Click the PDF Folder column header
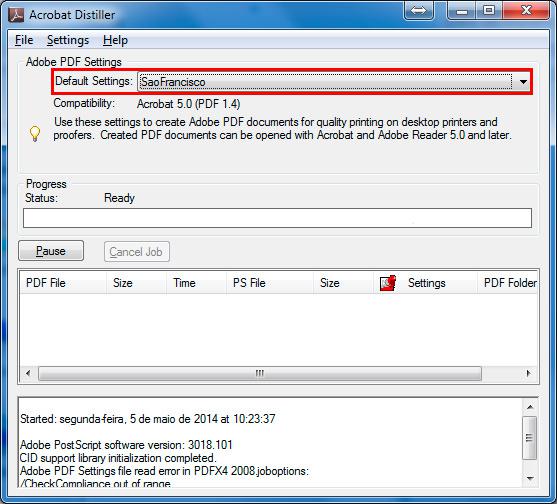The width and height of the screenshot is (557, 504). pos(507,283)
